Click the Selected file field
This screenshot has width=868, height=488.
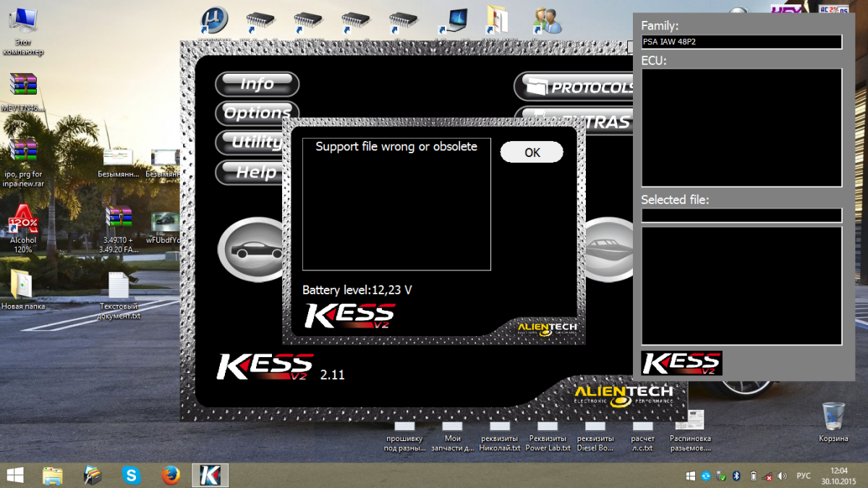pos(741,215)
